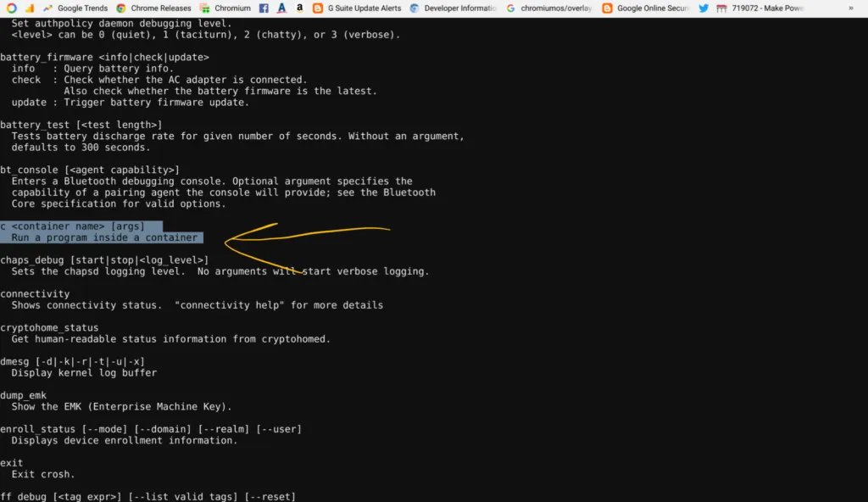Open the blue letter A bookmark icon
868x502 pixels.
281,8
